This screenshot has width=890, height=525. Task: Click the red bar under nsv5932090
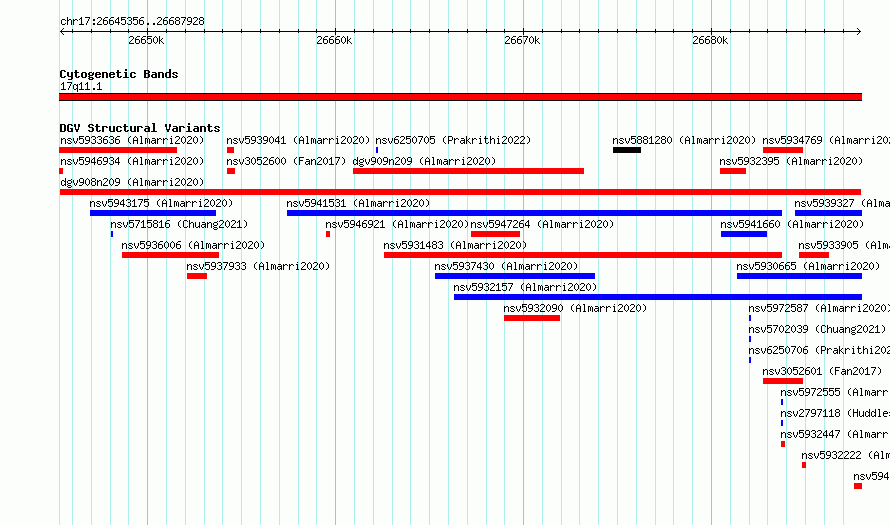tap(532, 318)
